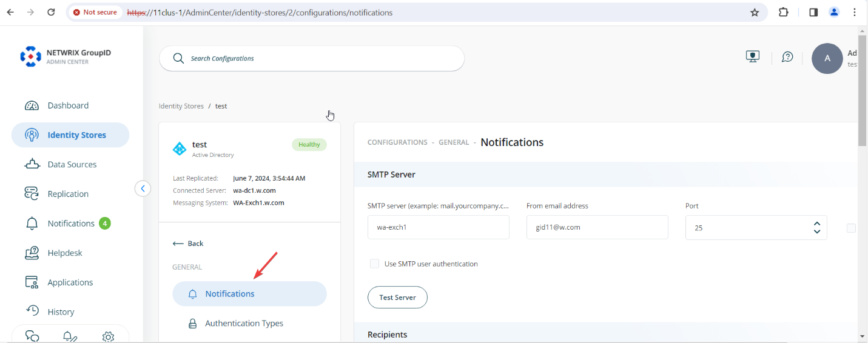
Task: Open the bell-with-pencil icon at sidebar bottom
Action: pyautogui.click(x=70, y=336)
